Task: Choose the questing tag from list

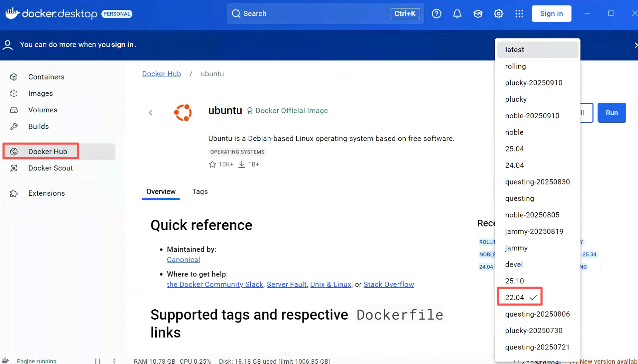Action: (x=537, y=198)
